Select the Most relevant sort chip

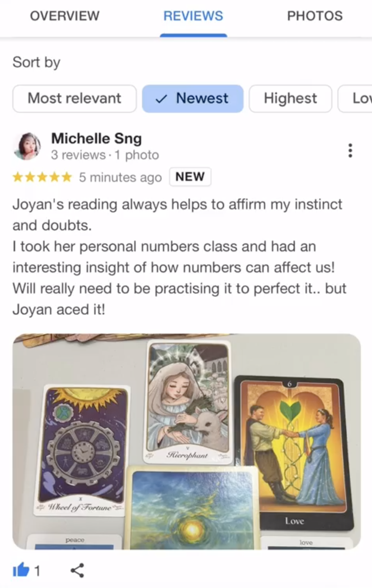[74, 99]
